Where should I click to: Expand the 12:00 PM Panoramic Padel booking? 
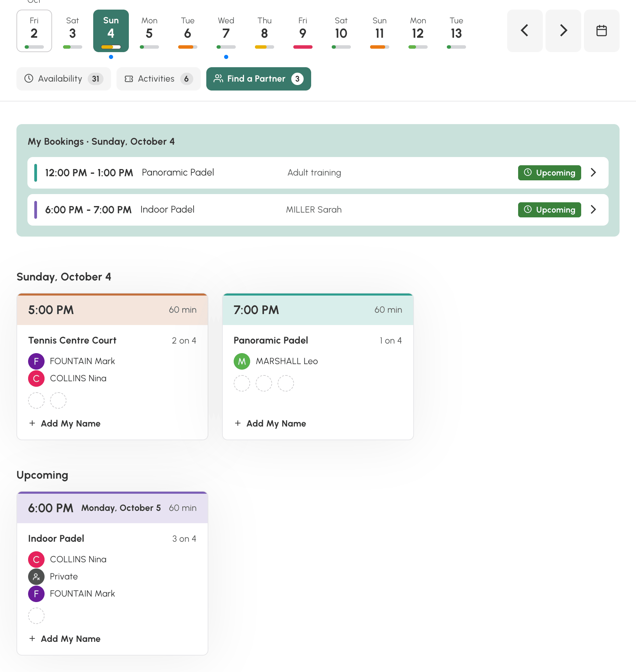pos(594,172)
